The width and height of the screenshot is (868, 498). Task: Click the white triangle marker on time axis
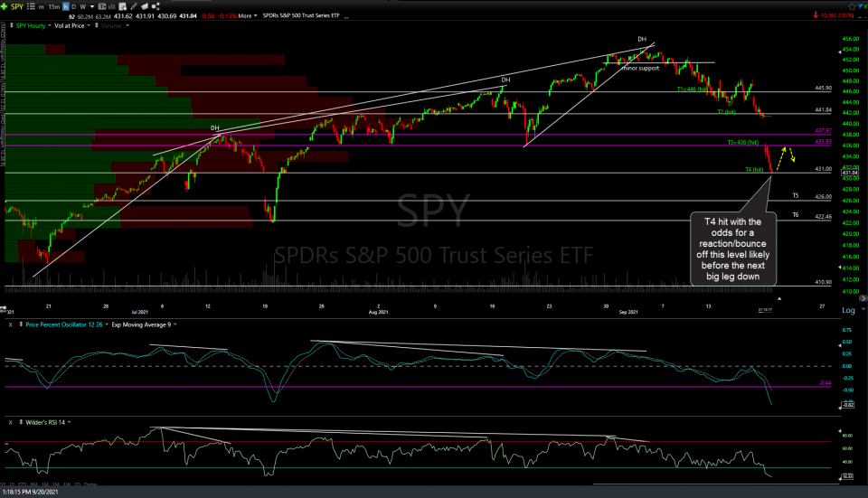[779, 299]
